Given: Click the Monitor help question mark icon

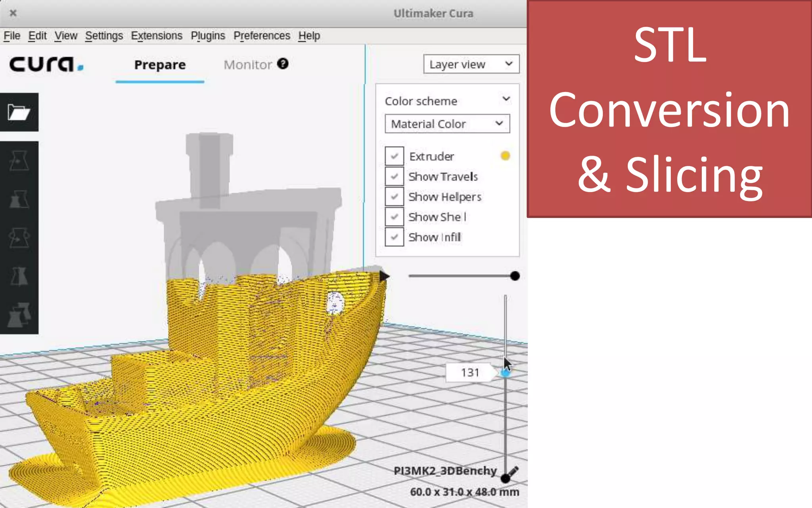Looking at the screenshot, I should [283, 63].
